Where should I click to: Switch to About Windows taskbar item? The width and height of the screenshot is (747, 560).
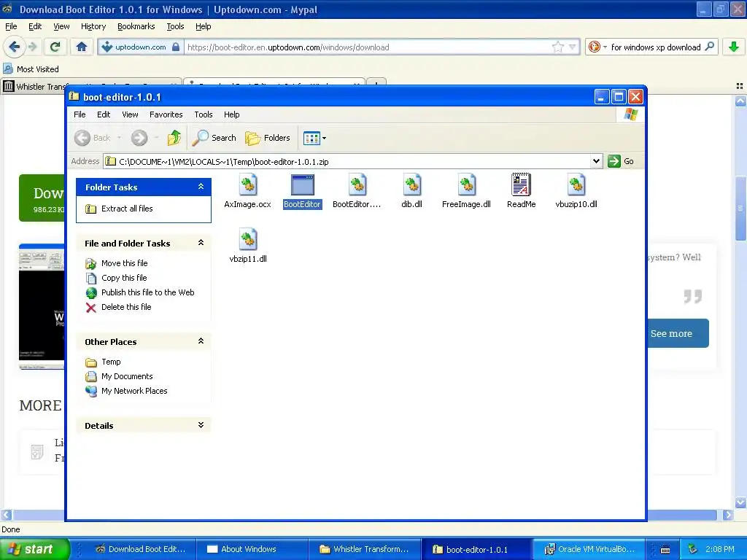click(252, 549)
